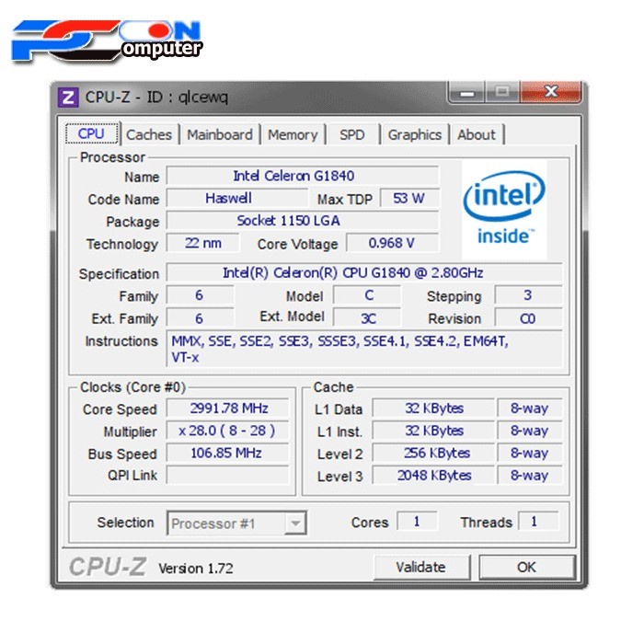This screenshot has height=644, width=644.
Task: Click the Core Voltage value 0.968 V
Action: (392, 243)
